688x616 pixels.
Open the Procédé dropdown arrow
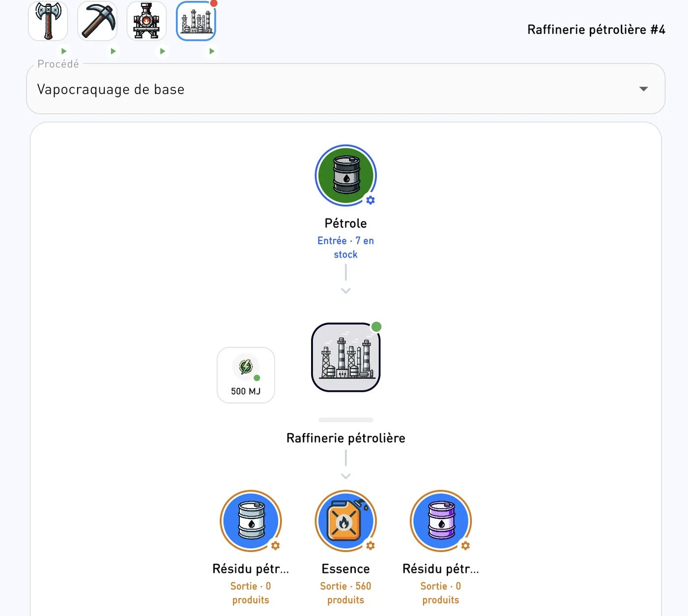pos(644,89)
